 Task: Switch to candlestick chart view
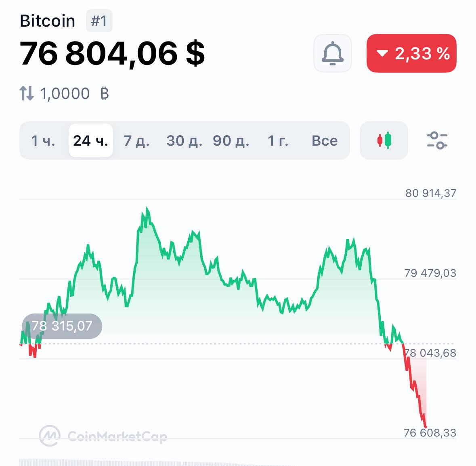(384, 140)
